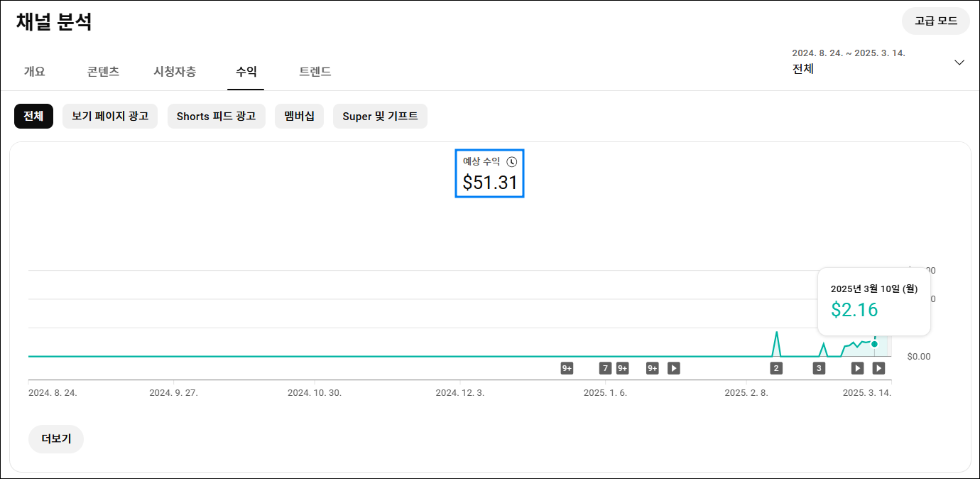Enable the 멤버십 filter chip

pos(299,117)
